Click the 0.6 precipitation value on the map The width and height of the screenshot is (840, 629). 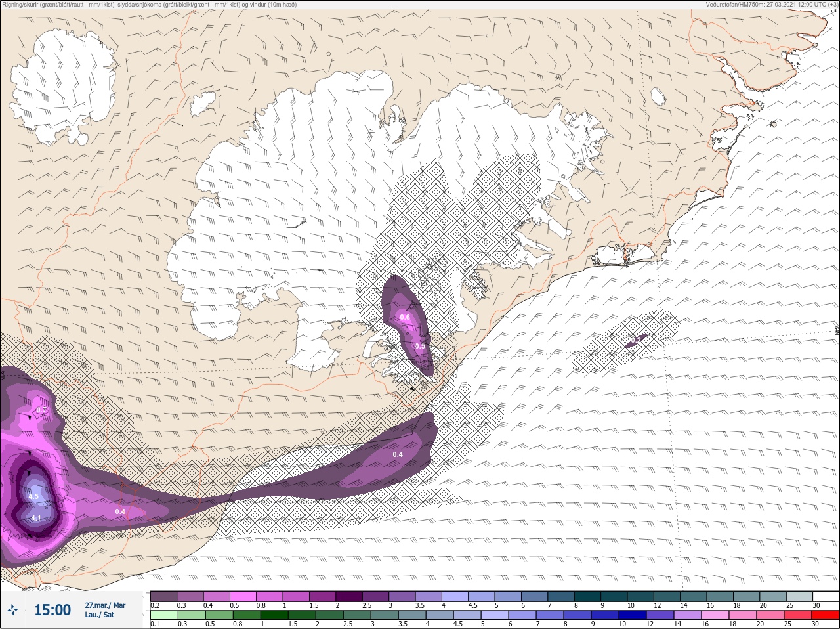tap(405, 318)
